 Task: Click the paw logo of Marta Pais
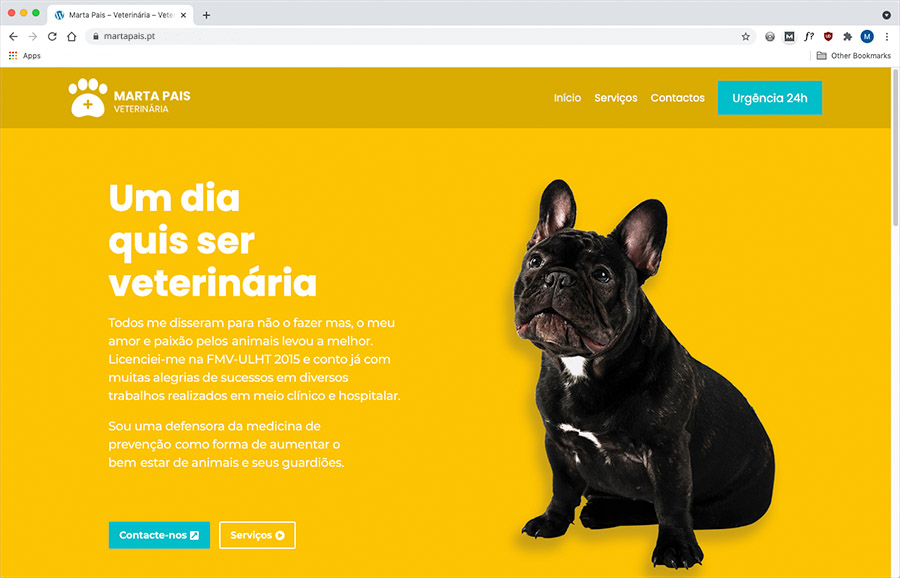click(x=88, y=98)
